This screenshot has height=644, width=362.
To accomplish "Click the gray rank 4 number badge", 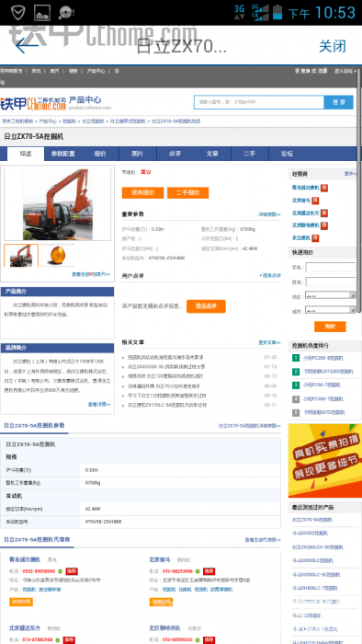I will (296, 398).
